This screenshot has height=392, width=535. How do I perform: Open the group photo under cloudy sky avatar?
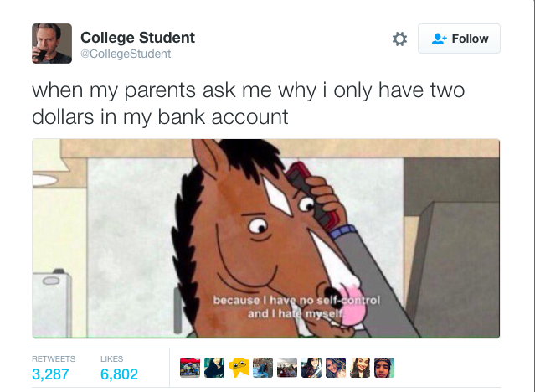pyautogui.click(x=287, y=368)
